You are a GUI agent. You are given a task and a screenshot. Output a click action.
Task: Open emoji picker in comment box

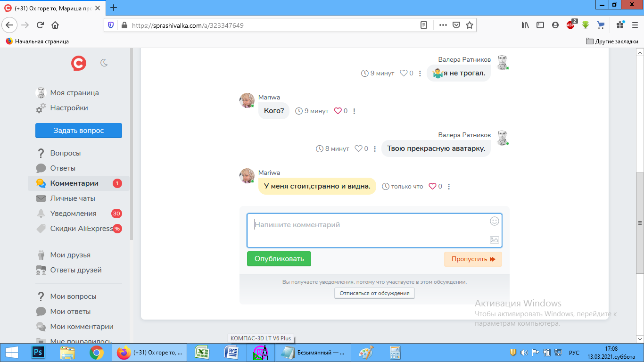pos(494,221)
